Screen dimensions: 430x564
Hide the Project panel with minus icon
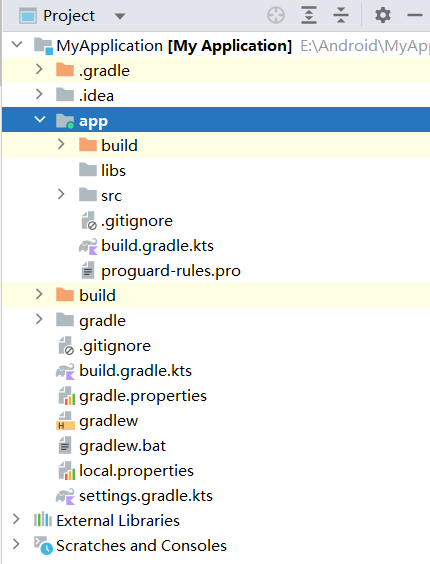tap(415, 15)
